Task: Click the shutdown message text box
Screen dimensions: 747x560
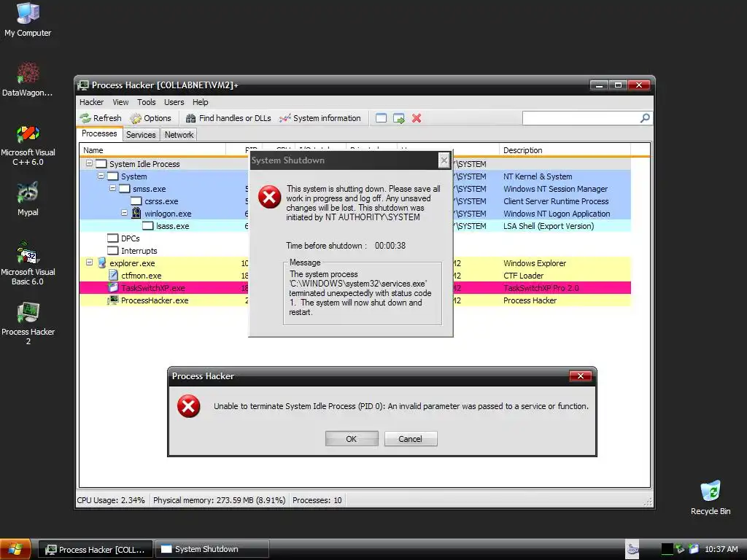Action: tap(363, 293)
